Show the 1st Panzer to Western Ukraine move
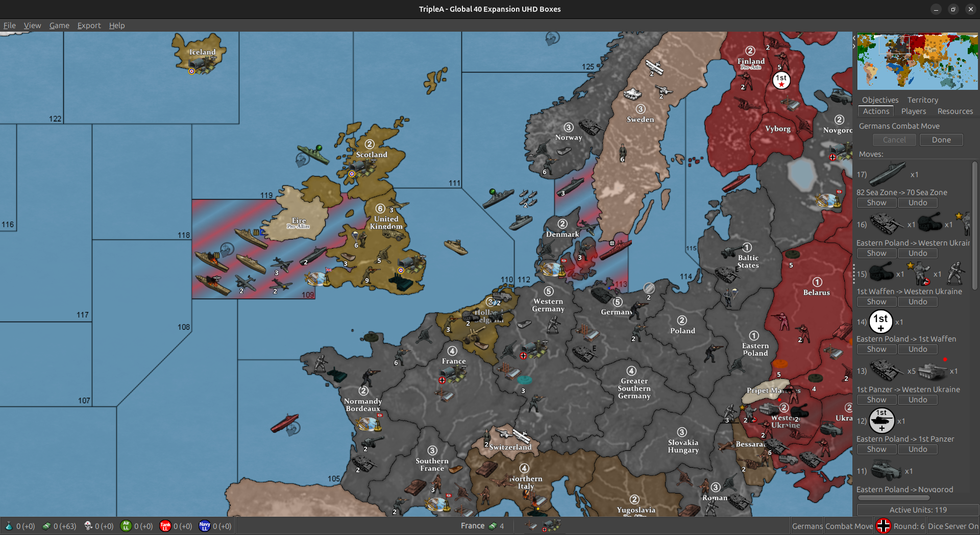Screen dimensions: 980x535 (876, 400)
